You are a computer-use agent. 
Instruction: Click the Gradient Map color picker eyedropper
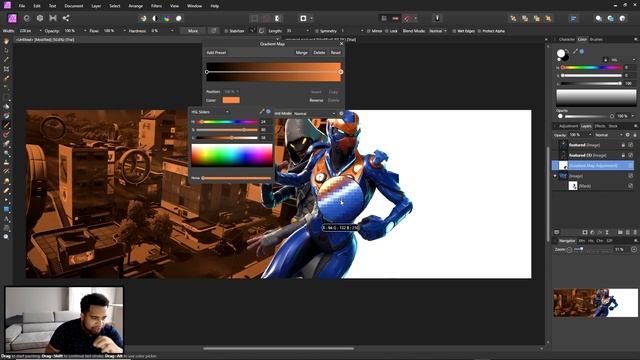click(262, 111)
